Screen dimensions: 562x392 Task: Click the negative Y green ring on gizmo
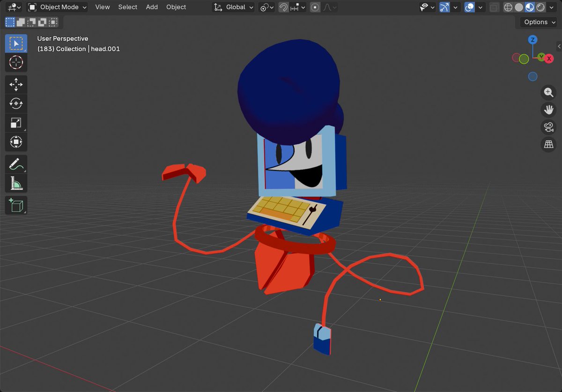(524, 59)
